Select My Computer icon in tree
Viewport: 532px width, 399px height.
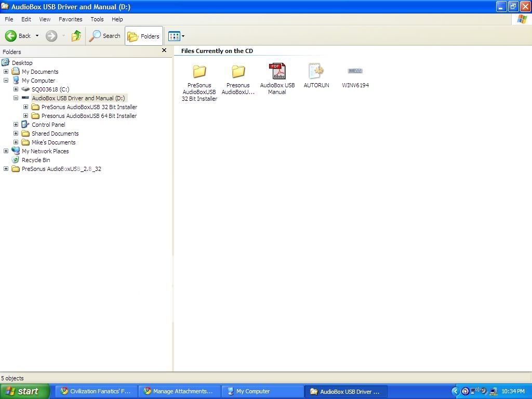coord(16,81)
